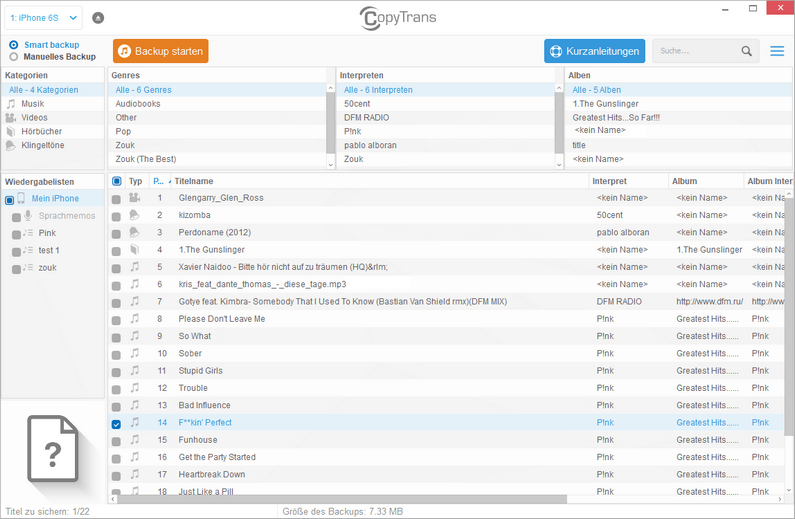The height and width of the screenshot is (519, 795).
Task: Click the music note icon for Trouble
Action: coord(134,388)
